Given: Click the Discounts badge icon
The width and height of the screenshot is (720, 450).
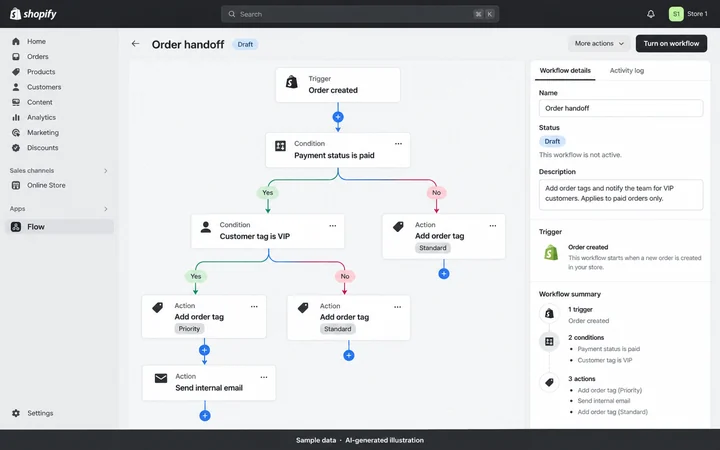Looking at the screenshot, I should (x=16, y=147).
